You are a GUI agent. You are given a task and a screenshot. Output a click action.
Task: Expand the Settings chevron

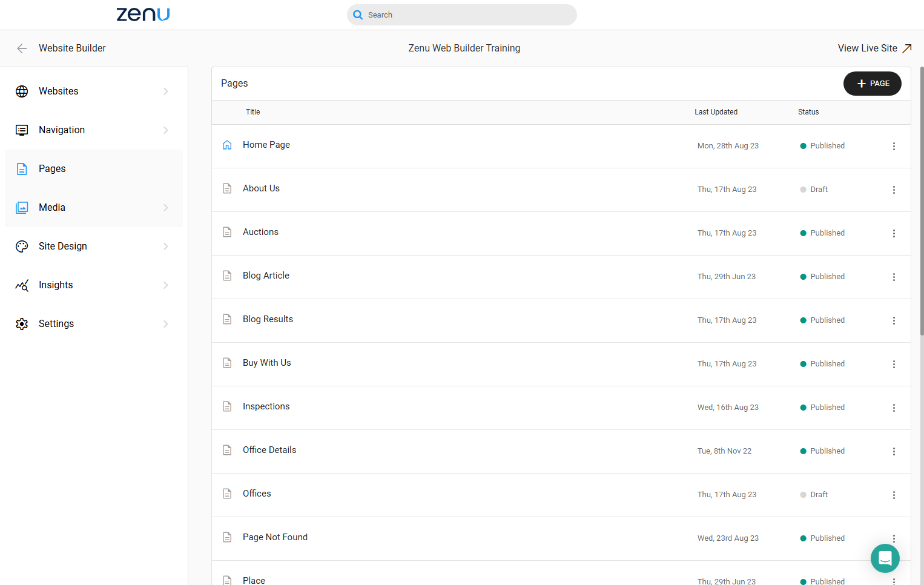tap(166, 324)
